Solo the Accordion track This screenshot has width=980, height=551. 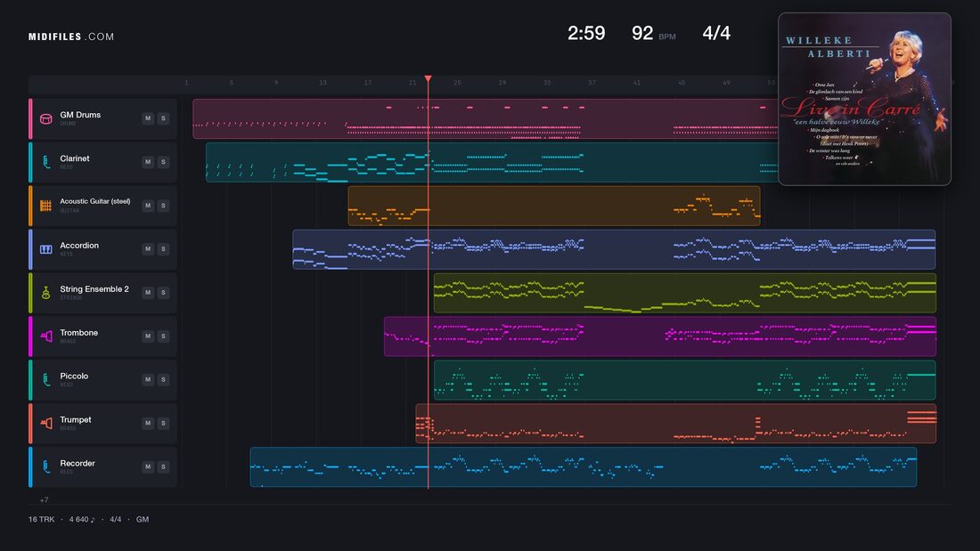163,248
